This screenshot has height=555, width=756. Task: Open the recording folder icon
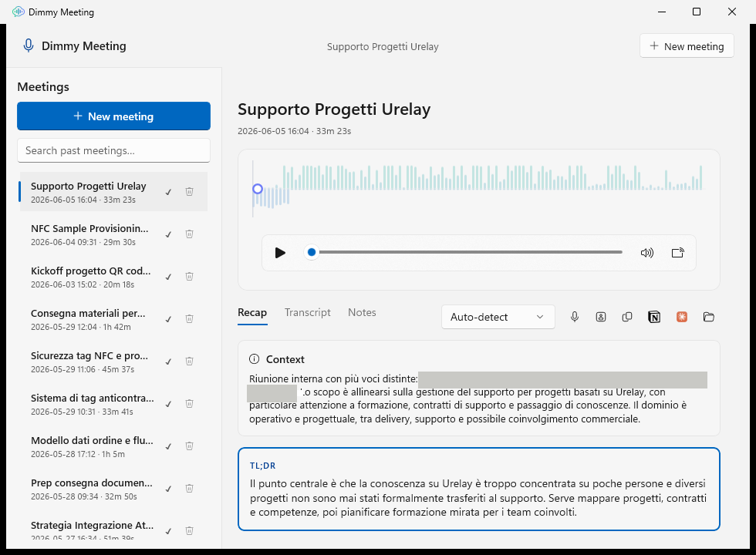tap(709, 317)
